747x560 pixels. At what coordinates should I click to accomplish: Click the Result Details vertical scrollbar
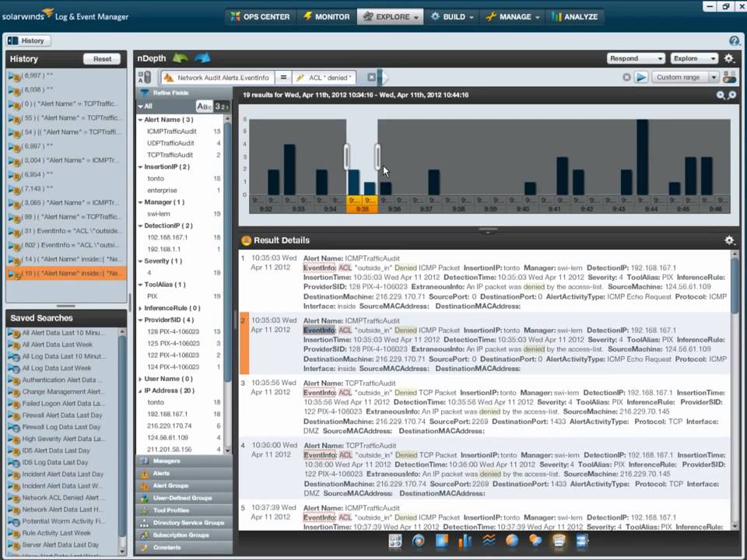735,285
